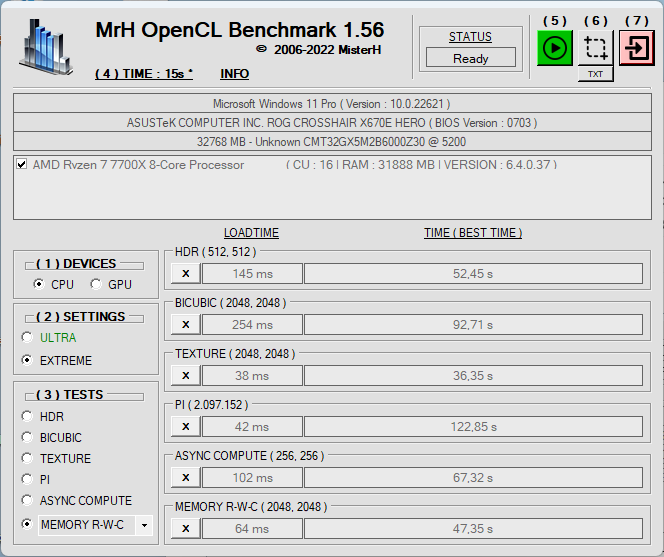Screen dimensions: 664x557
Task: Clear the PI result with its X button
Action: (185, 427)
